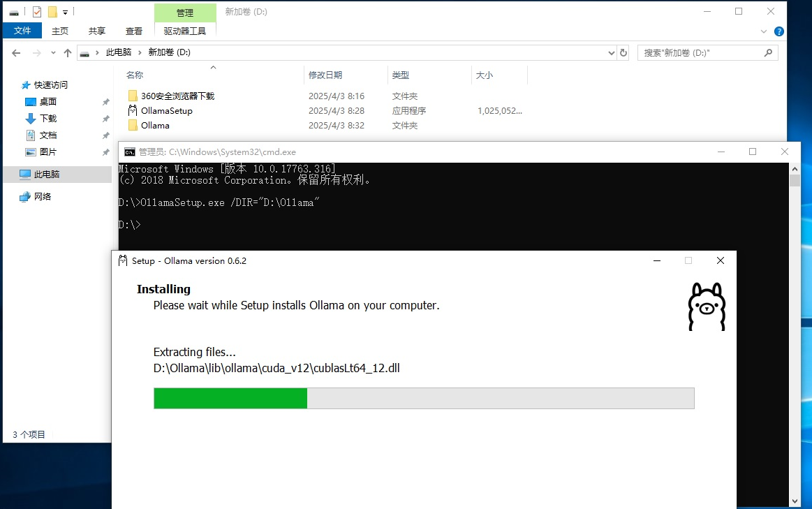Screen dimensions: 812x509
Task: Select 此电脑 in the navigation pane
Action: pos(47,175)
